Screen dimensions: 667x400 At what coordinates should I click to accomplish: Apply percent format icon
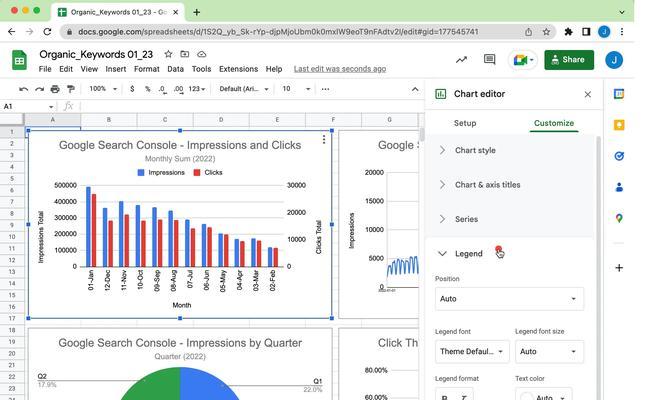click(148, 89)
